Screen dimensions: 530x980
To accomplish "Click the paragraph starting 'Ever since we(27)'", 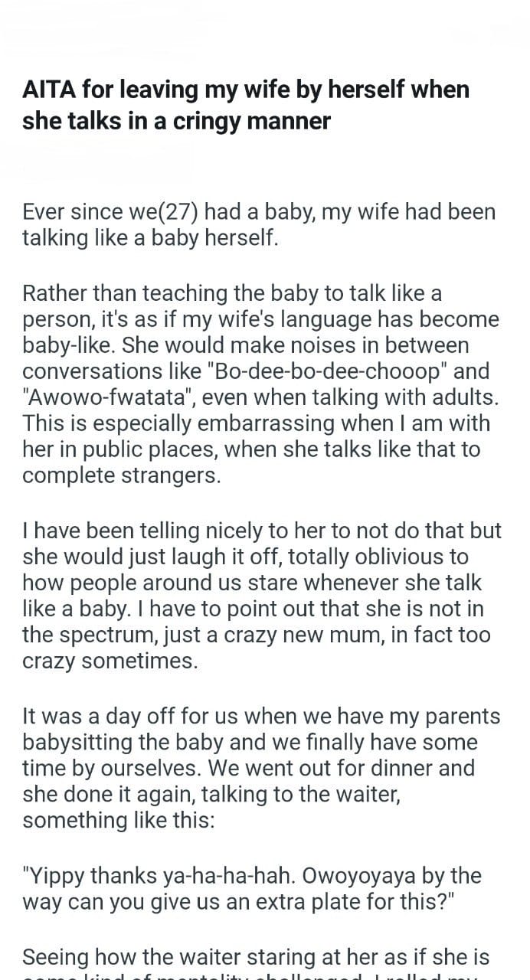I will click(259, 224).
